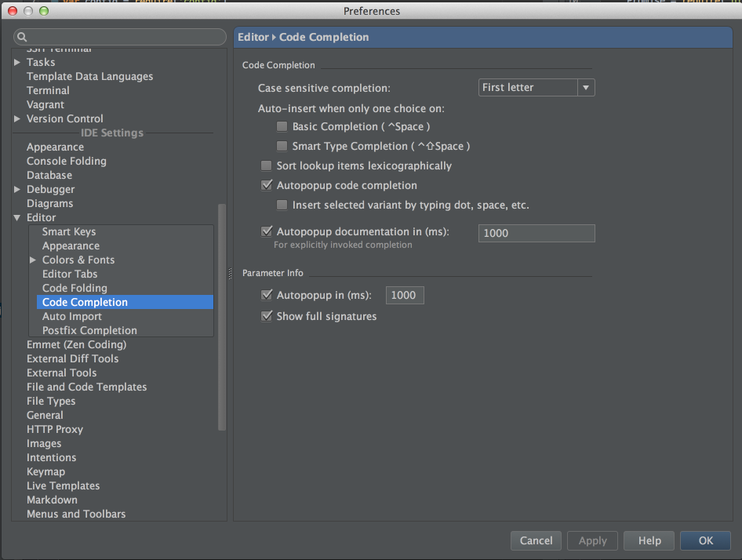Go to Postfix Completion settings
This screenshot has width=742, height=560.
coord(89,331)
